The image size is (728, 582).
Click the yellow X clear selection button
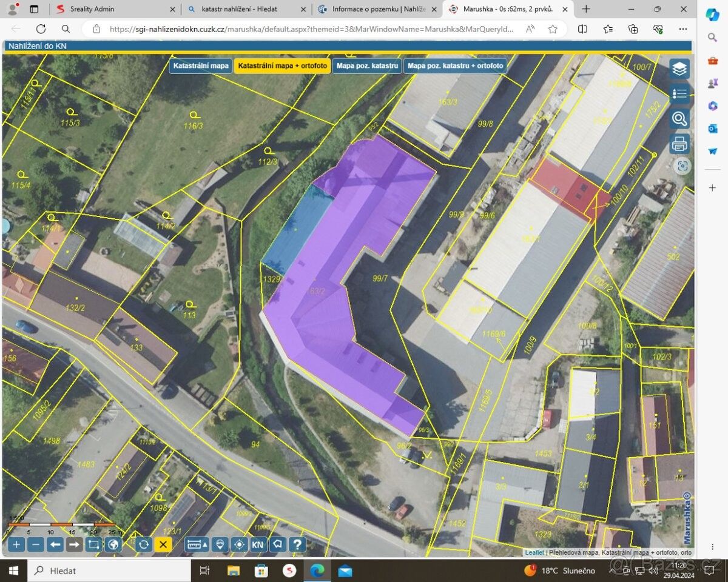click(163, 544)
